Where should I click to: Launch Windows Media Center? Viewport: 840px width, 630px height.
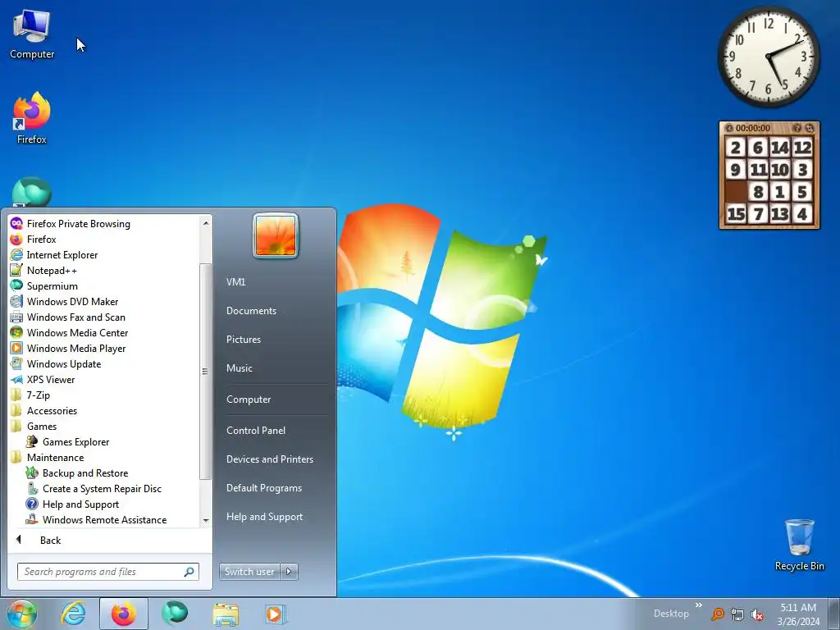pos(104,333)
